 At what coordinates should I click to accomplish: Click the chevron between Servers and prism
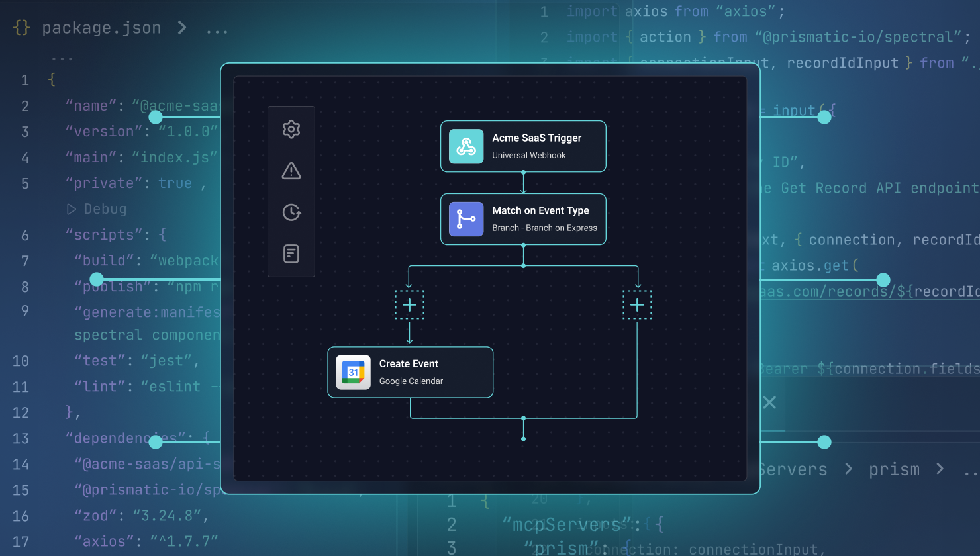click(849, 469)
